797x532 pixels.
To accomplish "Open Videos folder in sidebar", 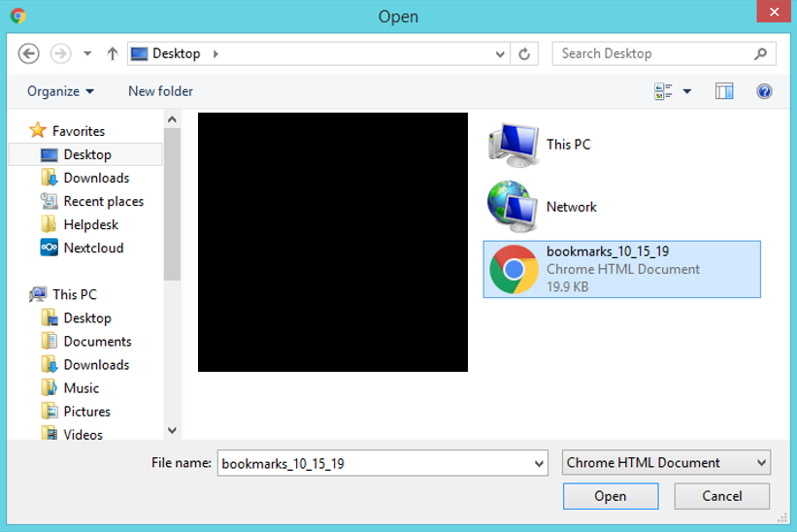I will [83, 435].
